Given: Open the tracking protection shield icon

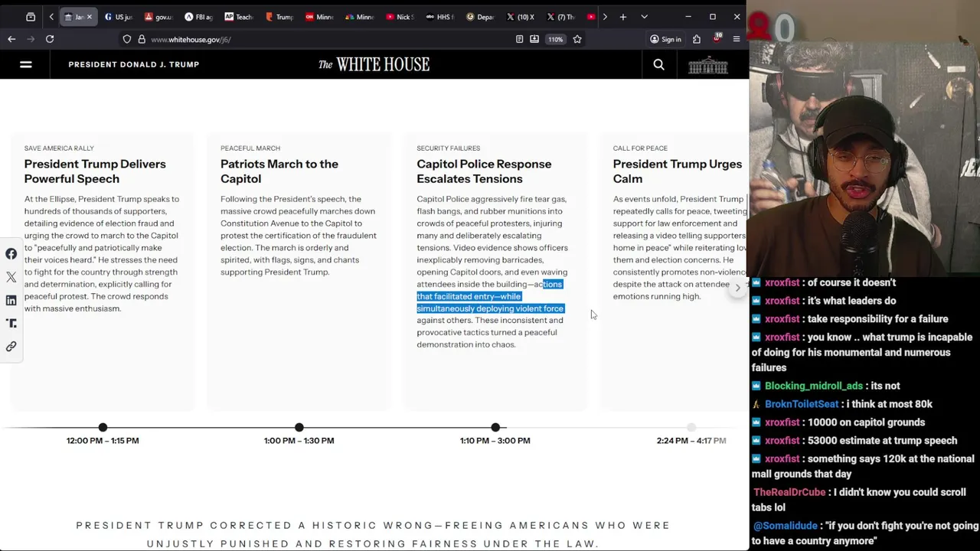Looking at the screenshot, I should click(127, 39).
